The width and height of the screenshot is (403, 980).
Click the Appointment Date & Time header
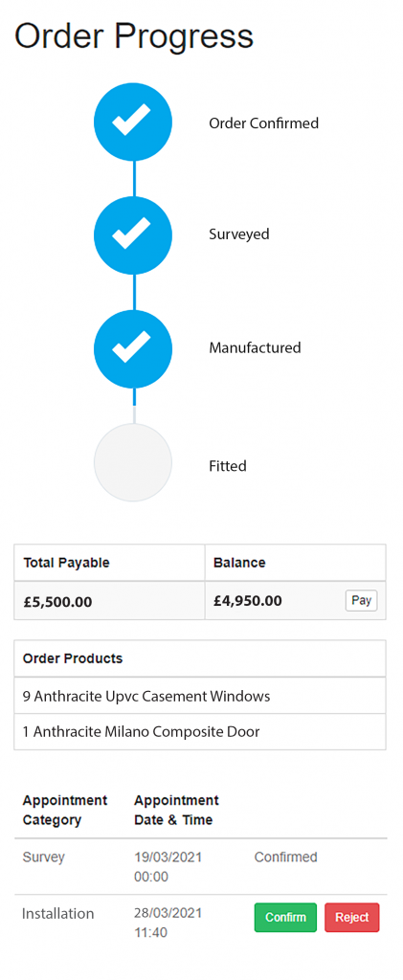[176, 810]
